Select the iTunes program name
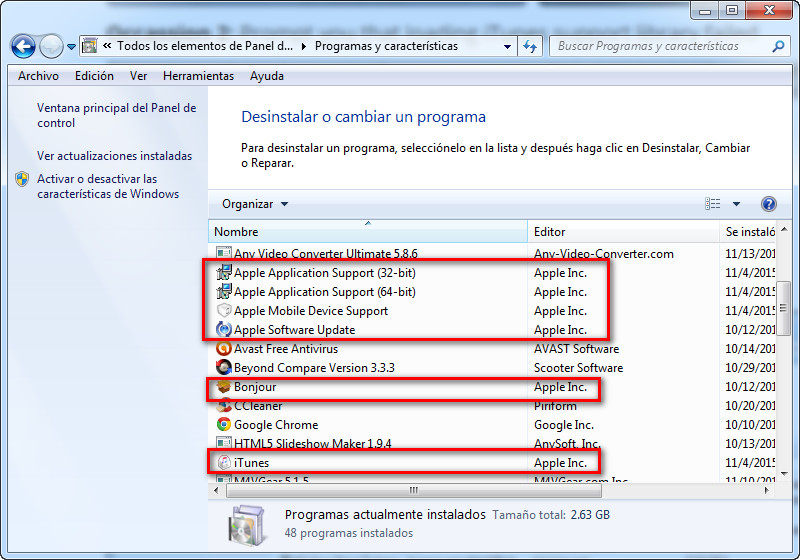 click(251, 463)
